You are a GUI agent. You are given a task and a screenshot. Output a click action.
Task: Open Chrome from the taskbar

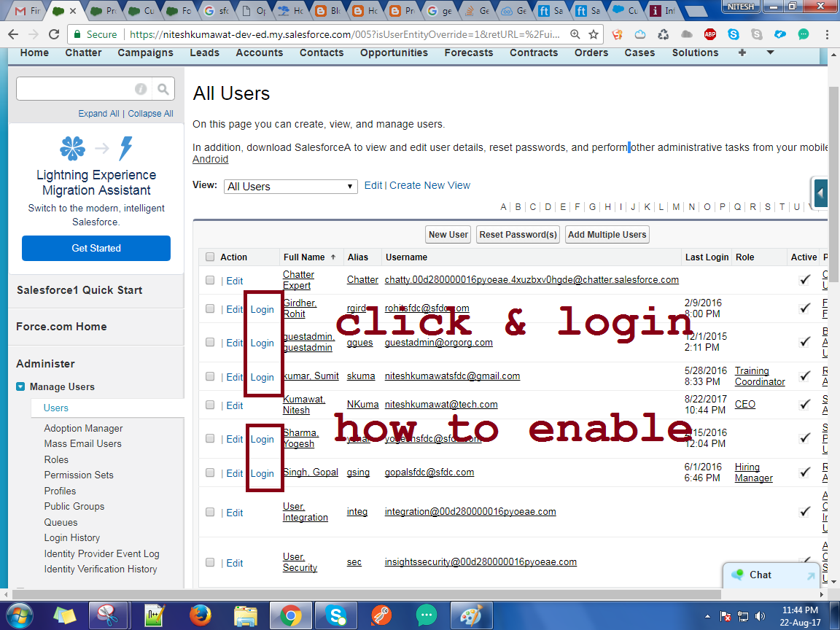coord(289,615)
